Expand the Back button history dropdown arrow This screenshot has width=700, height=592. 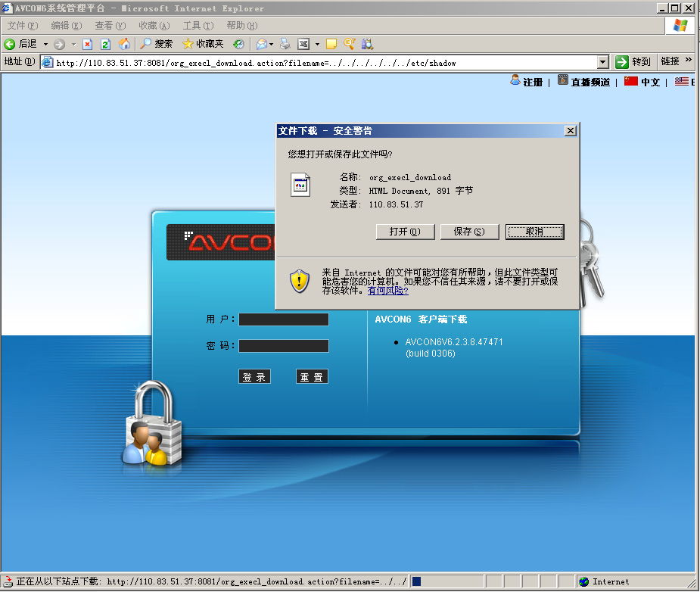pos(45,44)
